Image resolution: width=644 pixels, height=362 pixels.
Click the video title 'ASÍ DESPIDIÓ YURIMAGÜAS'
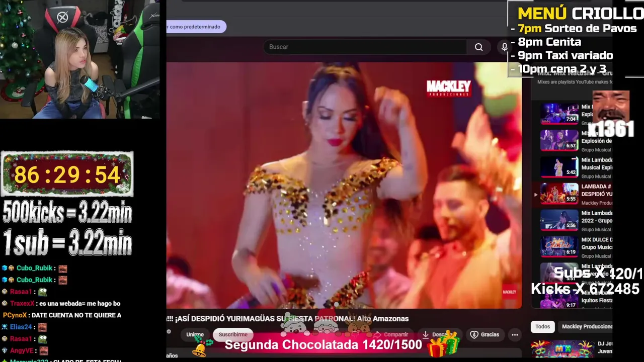pyautogui.click(x=287, y=319)
